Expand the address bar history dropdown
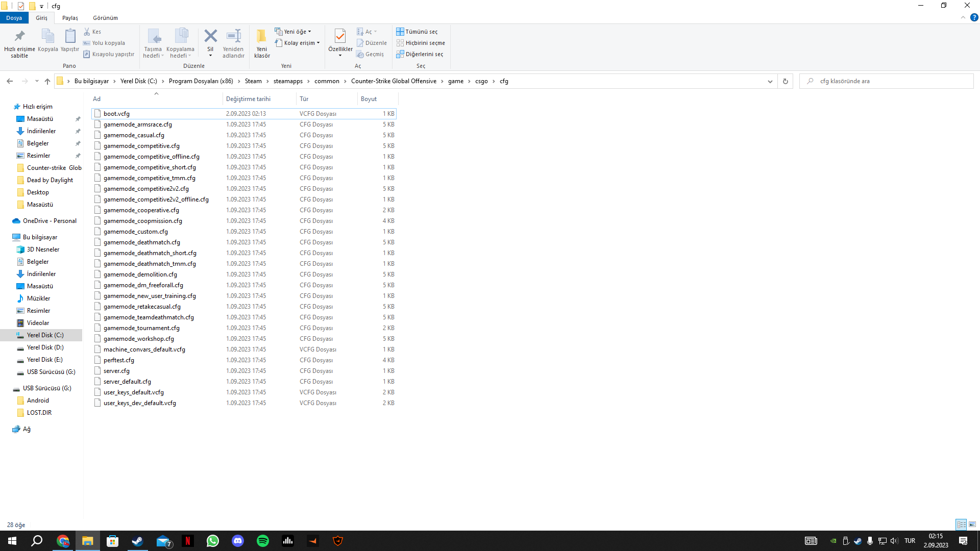Viewport: 980px width, 551px height. point(770,81)
